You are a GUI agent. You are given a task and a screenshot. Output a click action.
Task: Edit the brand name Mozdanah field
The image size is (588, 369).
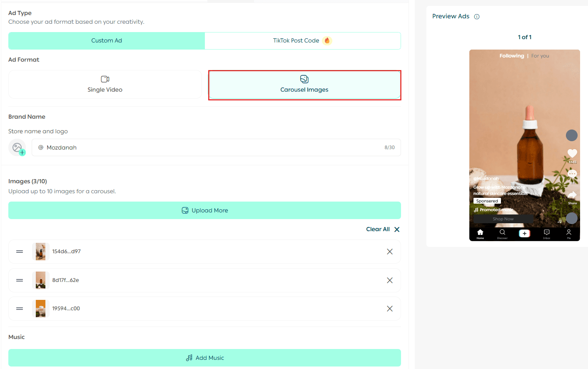point(208,147)
